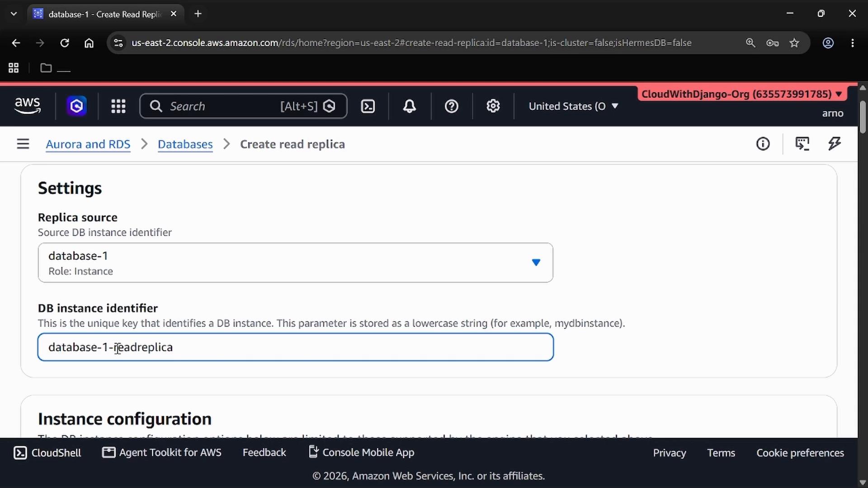868x488 pixels.
Task: Open console settings gear
Action: [493, 106]
